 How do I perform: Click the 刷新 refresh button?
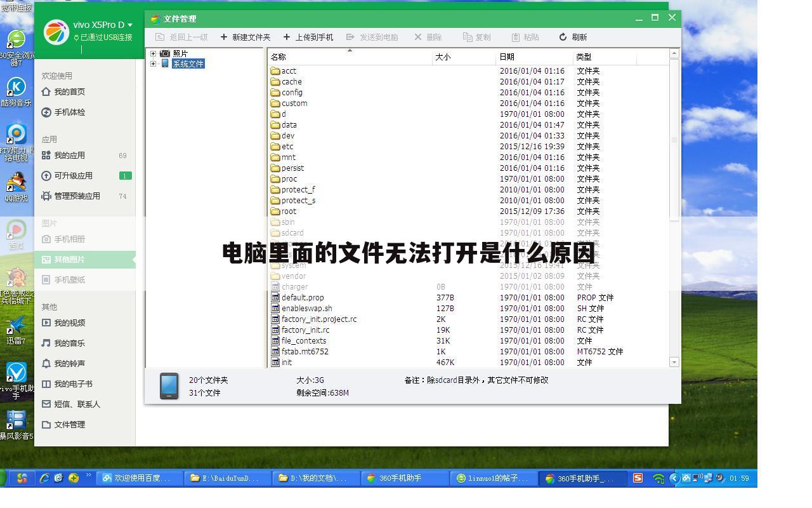pyautogui.click(x=574, y=37)
